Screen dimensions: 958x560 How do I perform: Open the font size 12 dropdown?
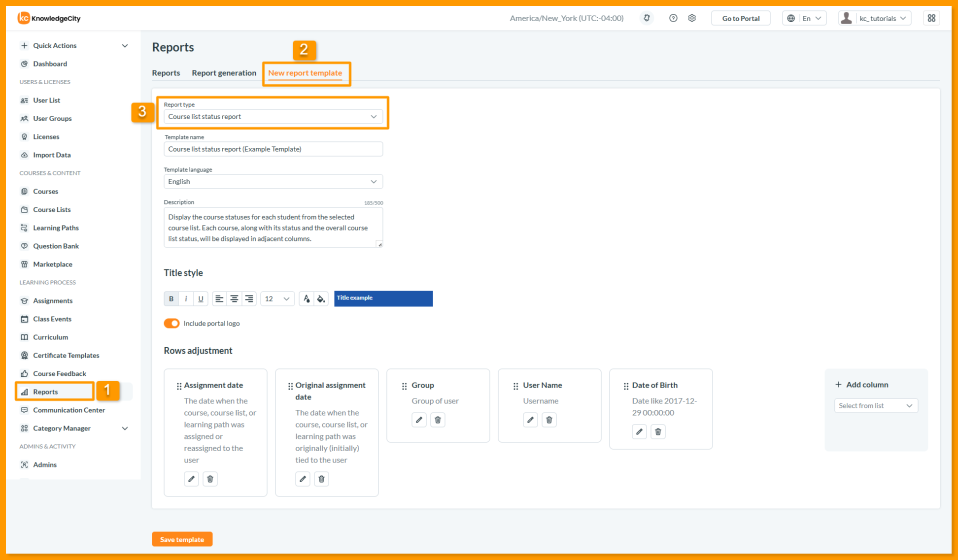pos(277,298)
